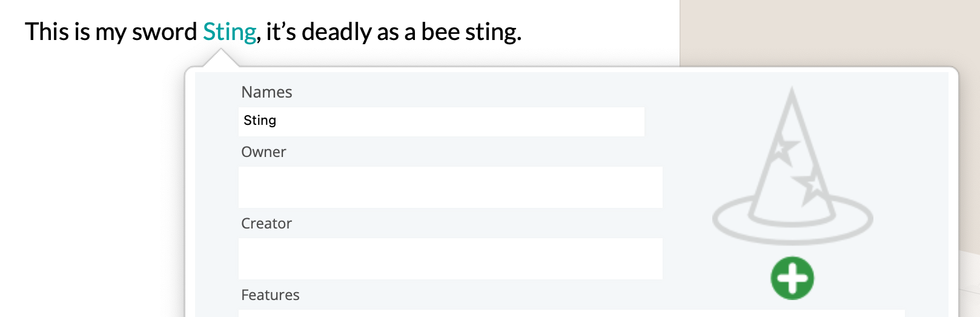Place cursor on the word "sword"
This screenshot has width=980, height=317.
point(165,32)
